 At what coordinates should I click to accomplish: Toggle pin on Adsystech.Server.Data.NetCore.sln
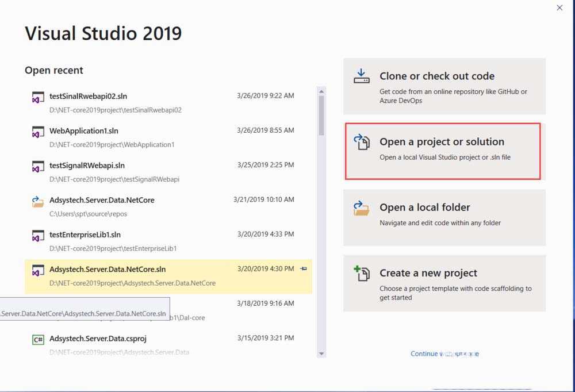(304, 268)
